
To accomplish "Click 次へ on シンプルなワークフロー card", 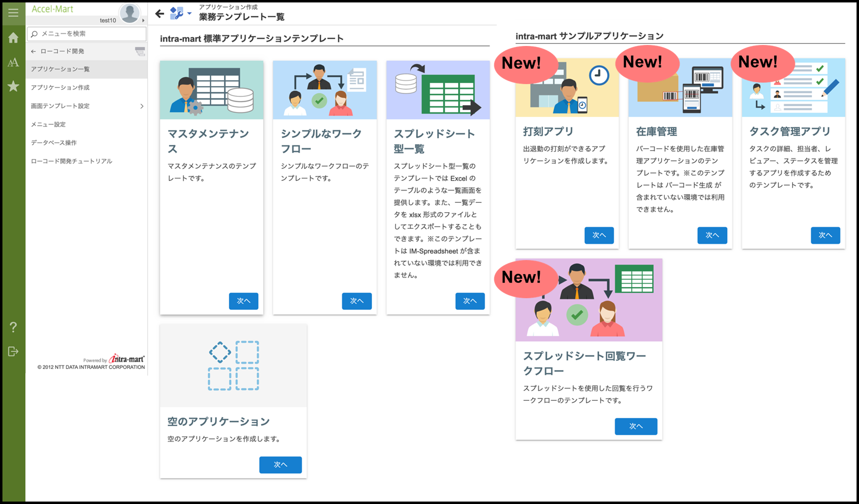I will point(357,301).
